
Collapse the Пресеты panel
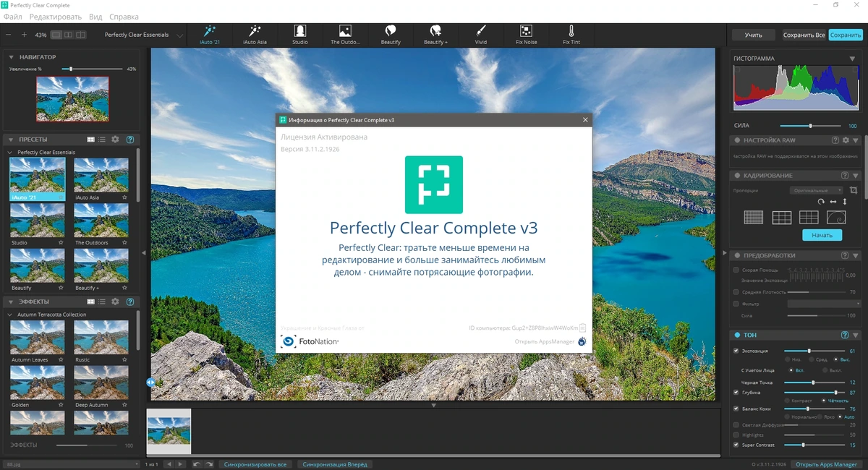(x=12, y=139)
